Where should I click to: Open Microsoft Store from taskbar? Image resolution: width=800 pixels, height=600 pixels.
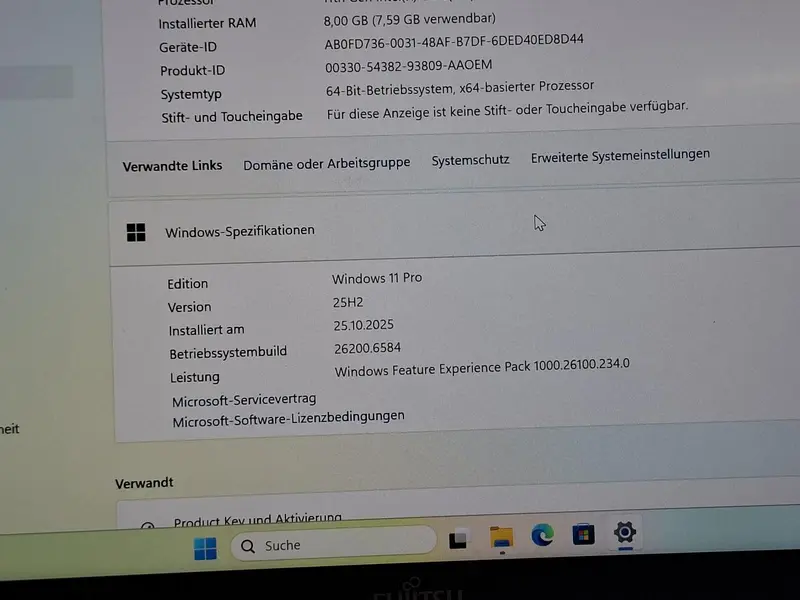[583, 534]
